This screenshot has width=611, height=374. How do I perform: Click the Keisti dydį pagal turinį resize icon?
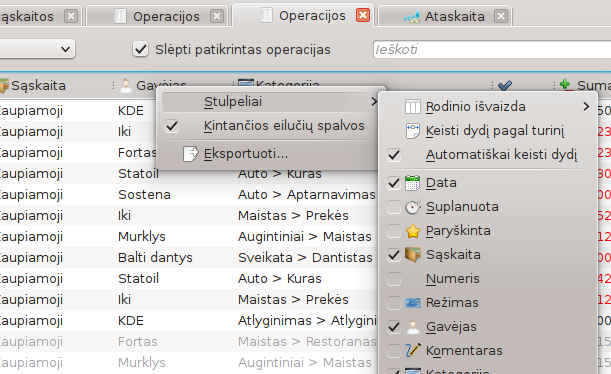413,131
